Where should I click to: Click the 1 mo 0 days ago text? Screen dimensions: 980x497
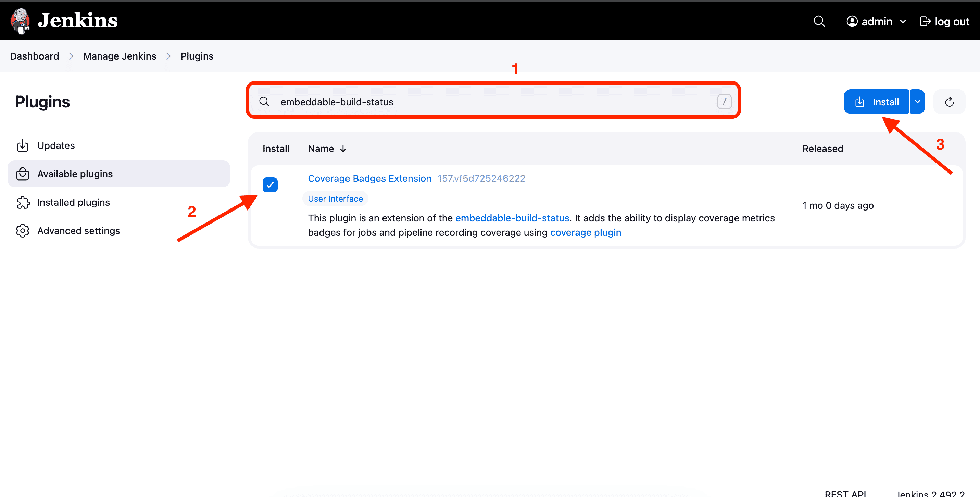click(x=838, y=205)
